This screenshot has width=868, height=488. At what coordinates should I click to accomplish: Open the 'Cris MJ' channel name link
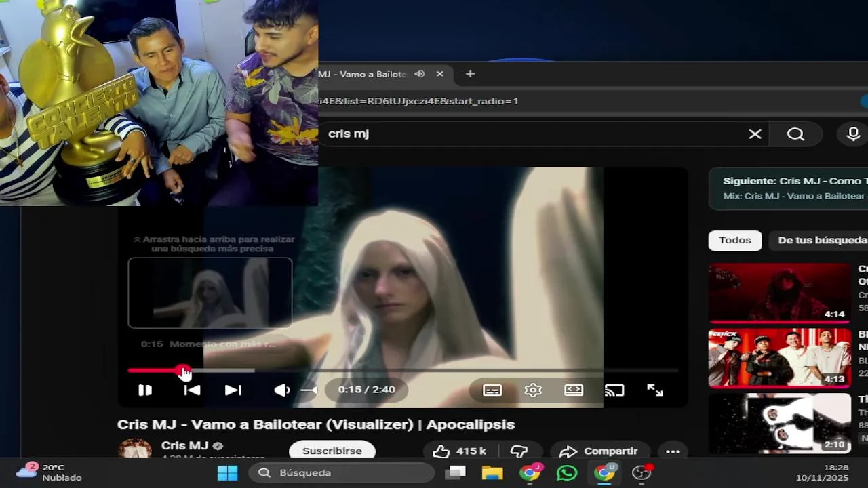[184, 445]
